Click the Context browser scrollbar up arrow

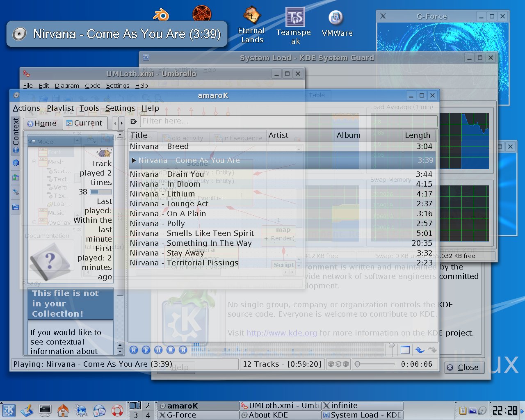point(120,135)
